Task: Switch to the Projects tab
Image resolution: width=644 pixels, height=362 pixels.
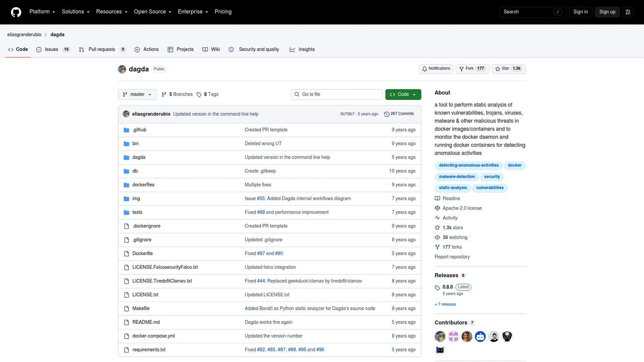Action: pyautogui.click(x=181, y=49)
